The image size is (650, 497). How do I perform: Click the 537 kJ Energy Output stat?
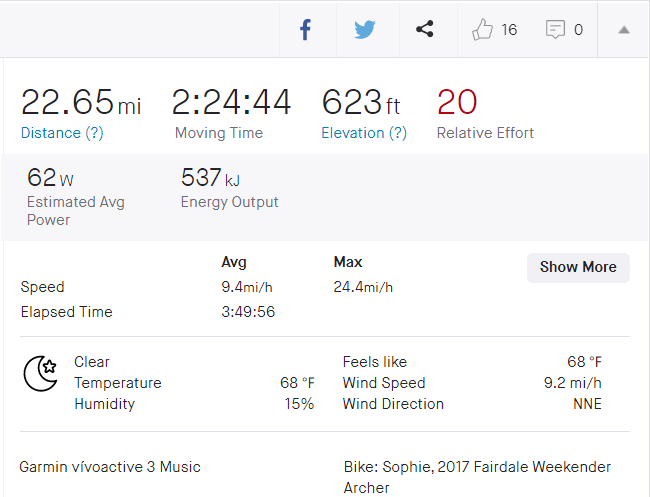[x=210, y=179]
